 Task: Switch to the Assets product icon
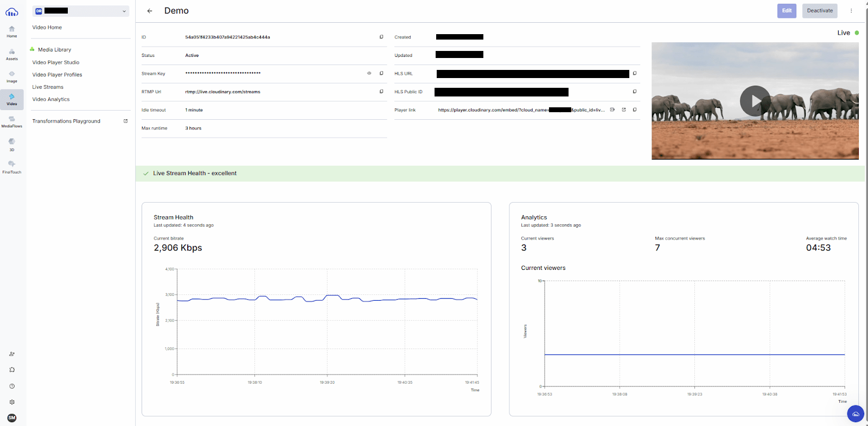(12, 54)
